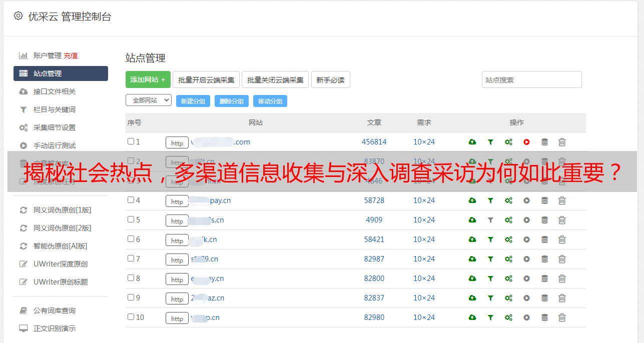This screenshot has height=343, width=644.
Task: Click the 站点搜索 search field
Action: 532,79
